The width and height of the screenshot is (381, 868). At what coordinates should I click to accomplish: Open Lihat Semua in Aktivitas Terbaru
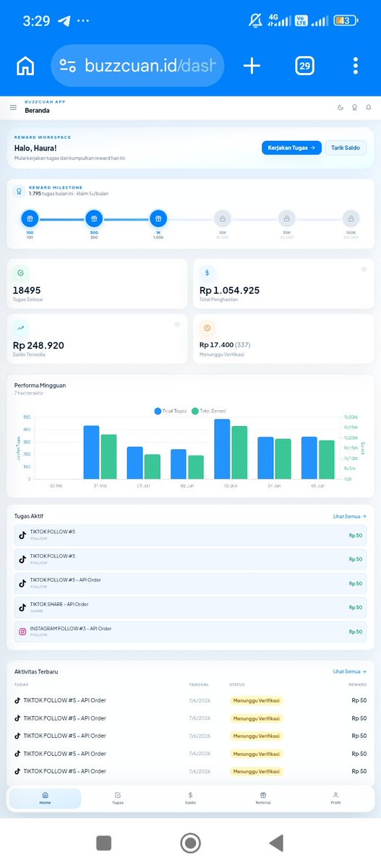tap(350, 672)
